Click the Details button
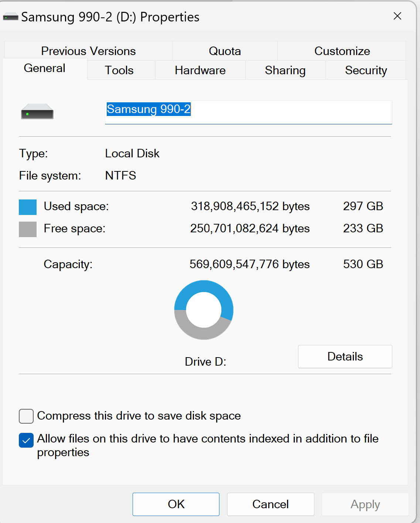 (345, 356)
